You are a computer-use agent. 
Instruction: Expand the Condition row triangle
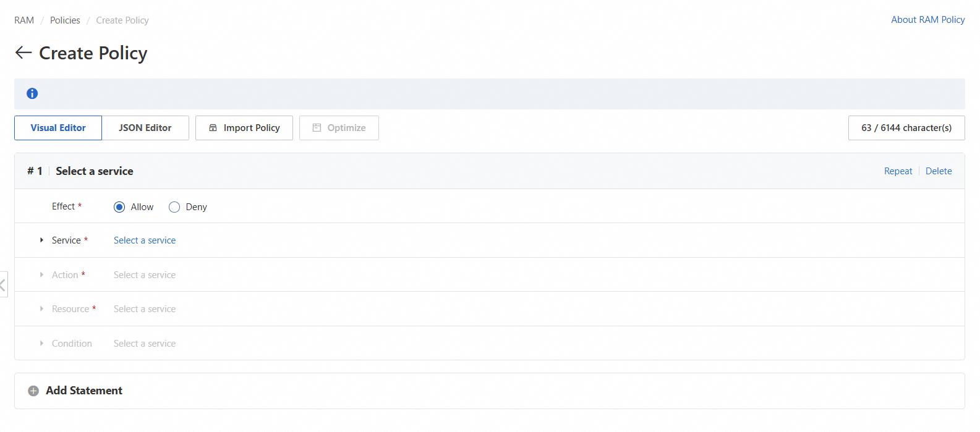41,343
